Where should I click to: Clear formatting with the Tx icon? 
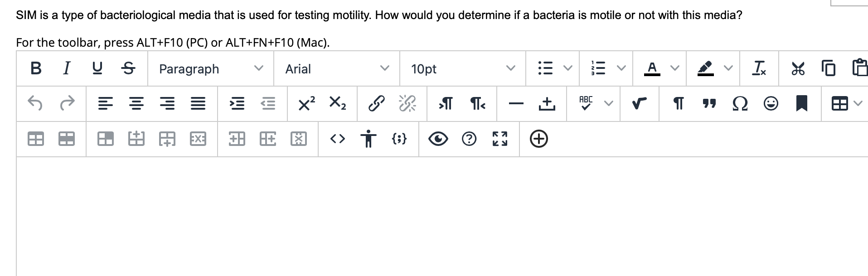[x=759, y=68]
